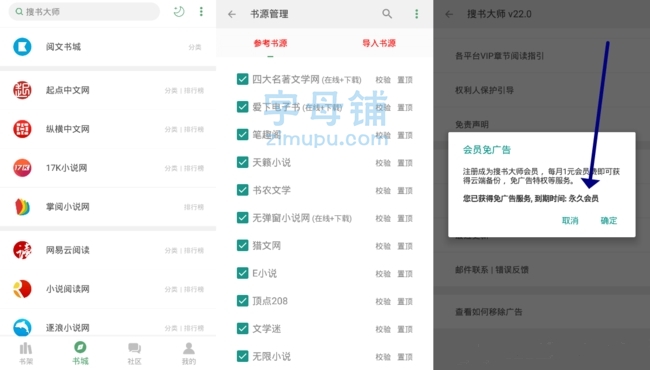Tap 起点中文网 site icon
650x370 pixels.
click(x=22, y=90)
